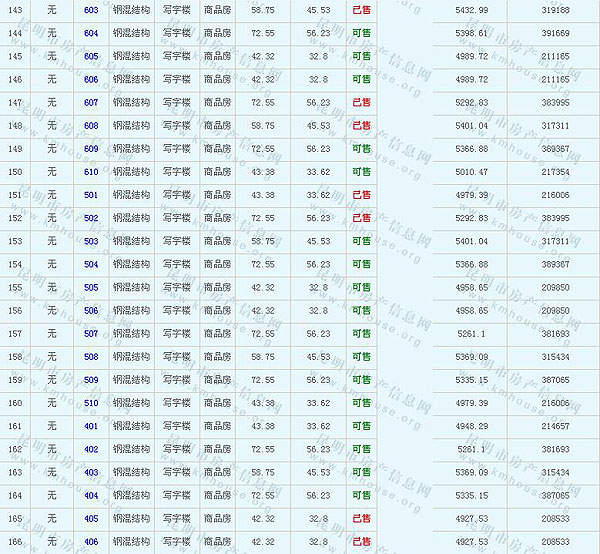This screenshot has width=600, height=554.
Task: Select row number 157 cell
Action: (15, 334)
